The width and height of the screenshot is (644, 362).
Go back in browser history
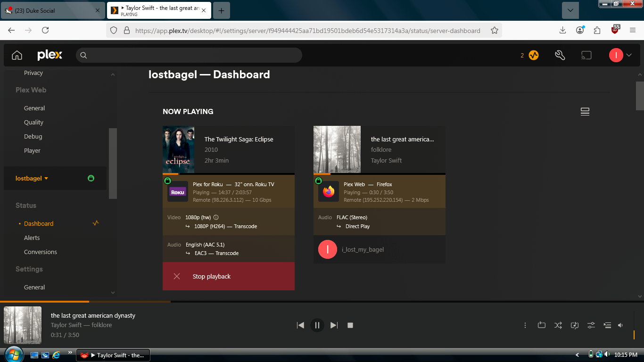point(11,30)
